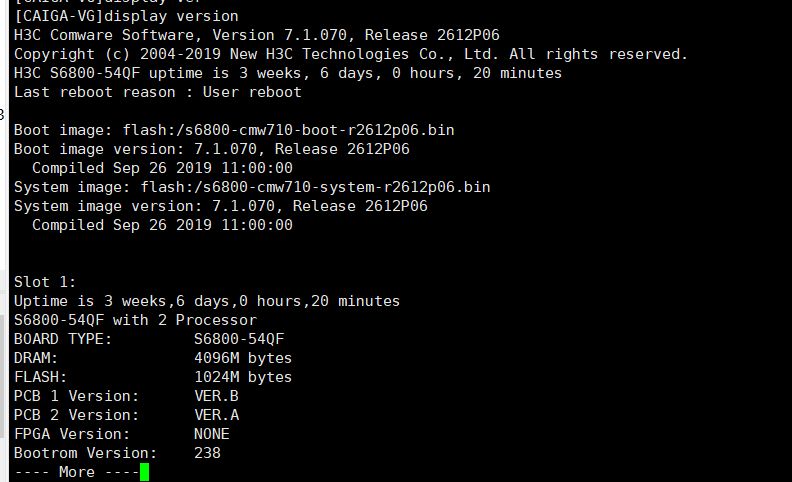Click the PCB 1 Version value VER.B

pos(216,396)
